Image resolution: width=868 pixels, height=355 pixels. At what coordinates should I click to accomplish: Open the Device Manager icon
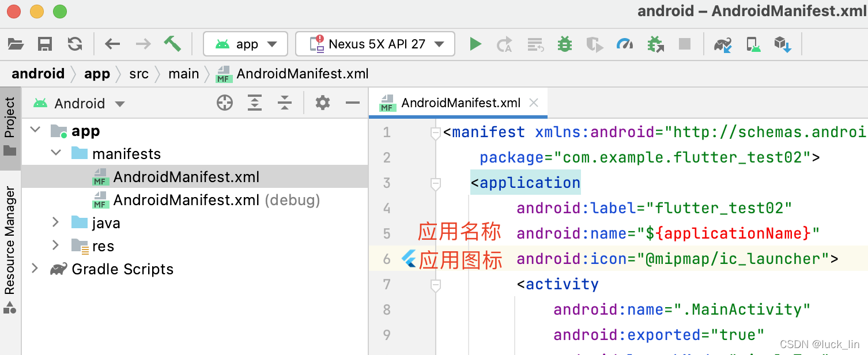[x=753, y=44]
